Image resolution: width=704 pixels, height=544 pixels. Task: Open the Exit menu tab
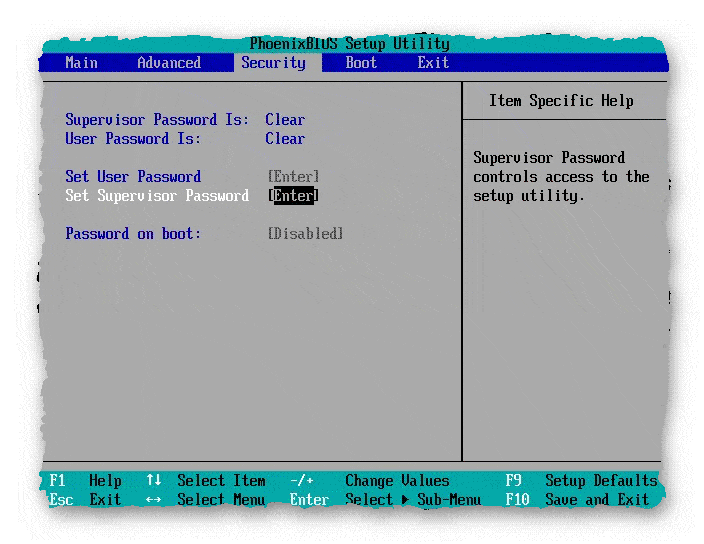[433, 63]
